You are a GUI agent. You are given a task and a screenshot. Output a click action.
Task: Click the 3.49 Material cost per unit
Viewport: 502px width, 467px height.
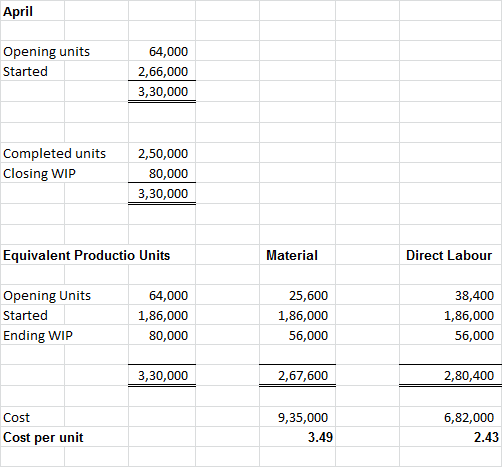coord(320,437)
